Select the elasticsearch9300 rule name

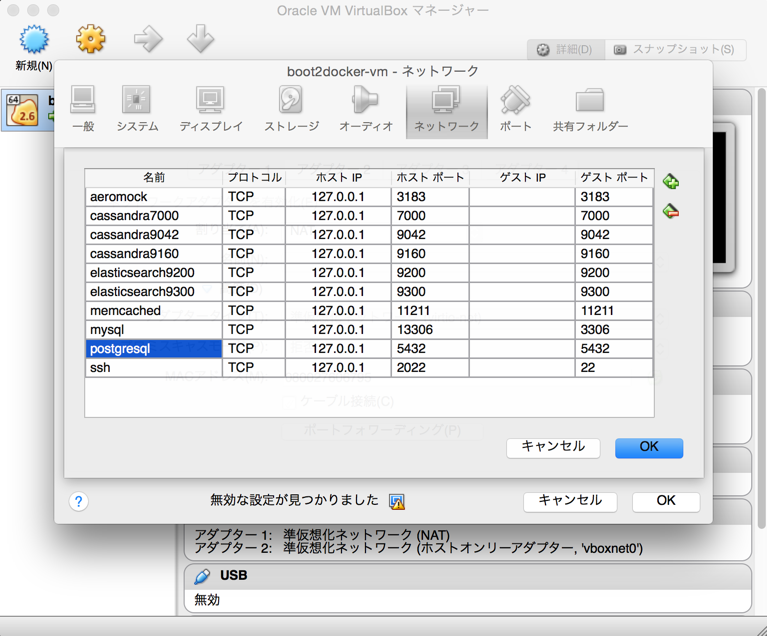pos(154,292)
